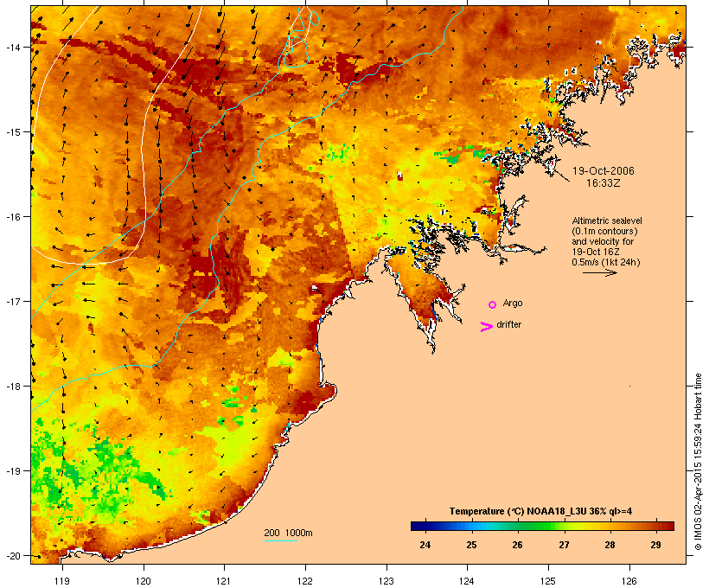Click the longitude axis label 125

(x=548, y=581)
